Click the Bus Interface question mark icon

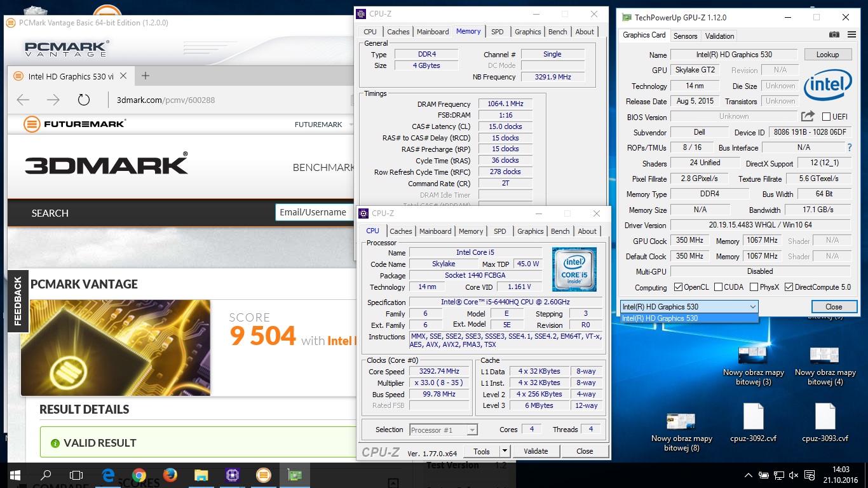[x=849, y=147]
